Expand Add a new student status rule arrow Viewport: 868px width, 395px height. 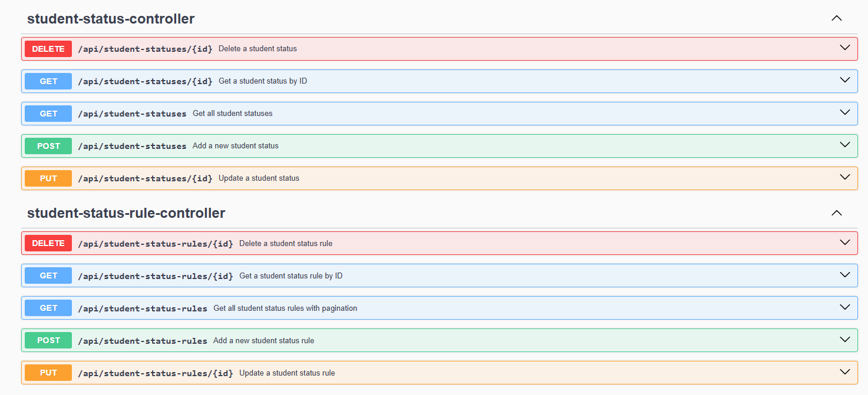click(x=845, y=339)
